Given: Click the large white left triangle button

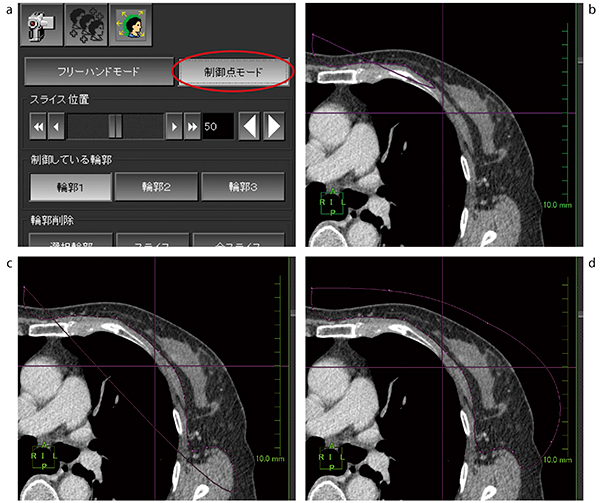Looking at the screenshot, I should pos(250,126).
